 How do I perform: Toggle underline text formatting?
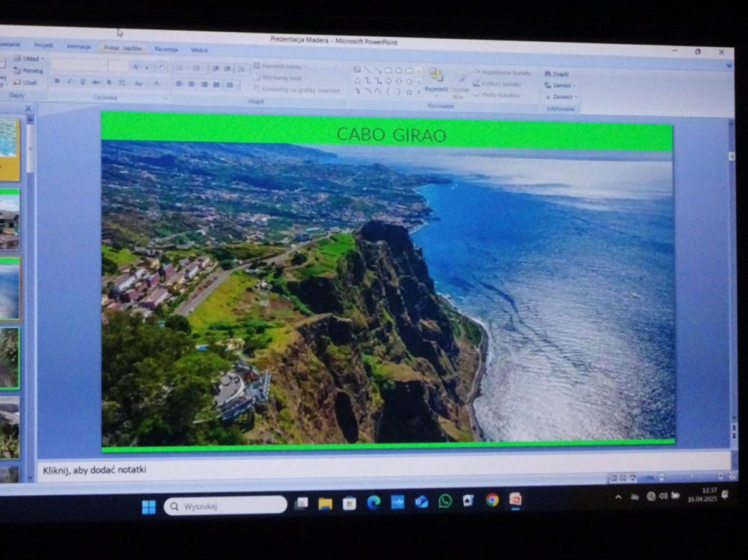pyautogui.click(x=82, y=82)
